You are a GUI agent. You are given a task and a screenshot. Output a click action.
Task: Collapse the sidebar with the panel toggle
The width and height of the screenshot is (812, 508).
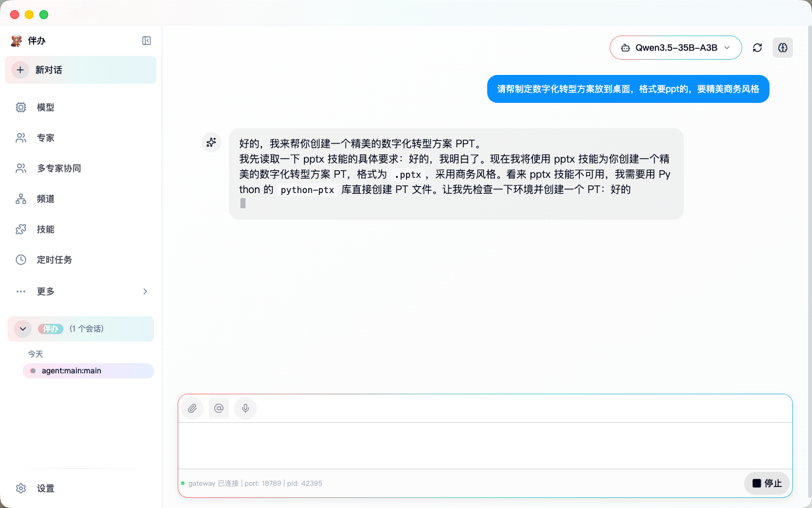pyautogui.click(x=147, y=41)
